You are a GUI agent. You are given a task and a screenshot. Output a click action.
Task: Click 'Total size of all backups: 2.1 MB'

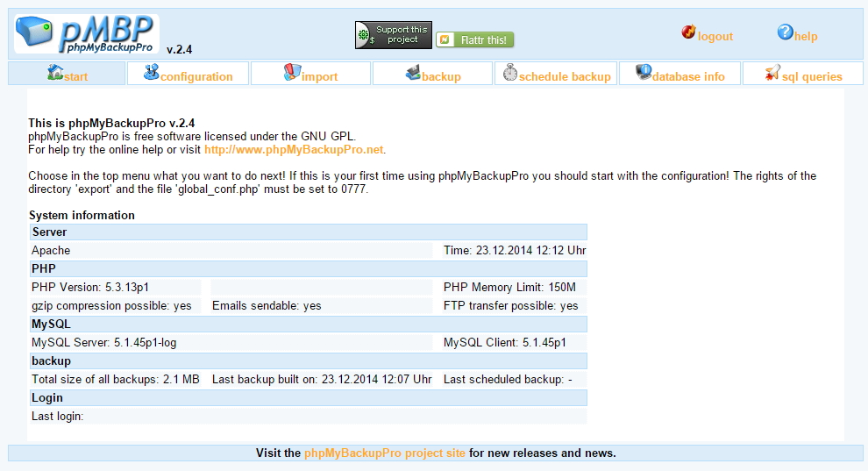point(115,379)
